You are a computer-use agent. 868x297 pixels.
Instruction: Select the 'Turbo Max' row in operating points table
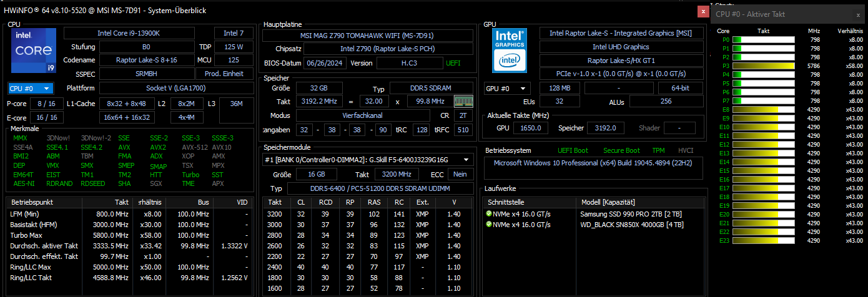[x=131, y=235]
